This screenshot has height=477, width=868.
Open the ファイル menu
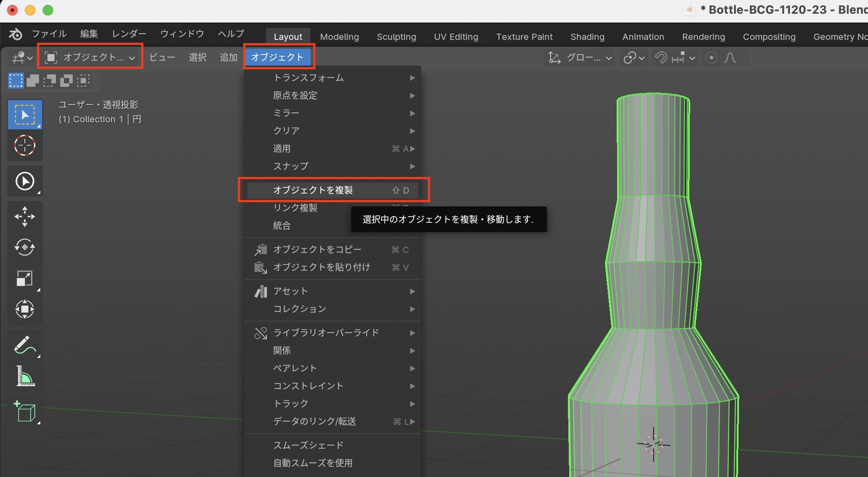(x=49, y=34)
